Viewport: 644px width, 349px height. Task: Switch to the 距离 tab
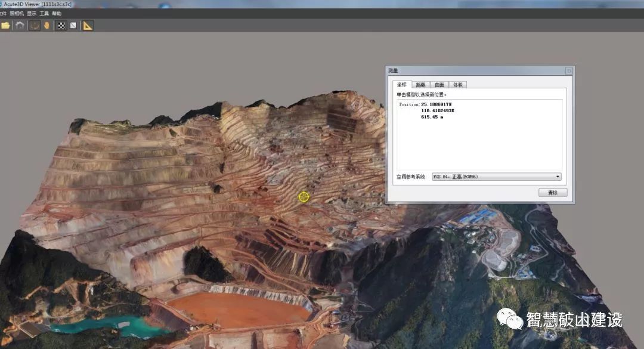coord(420,85)
